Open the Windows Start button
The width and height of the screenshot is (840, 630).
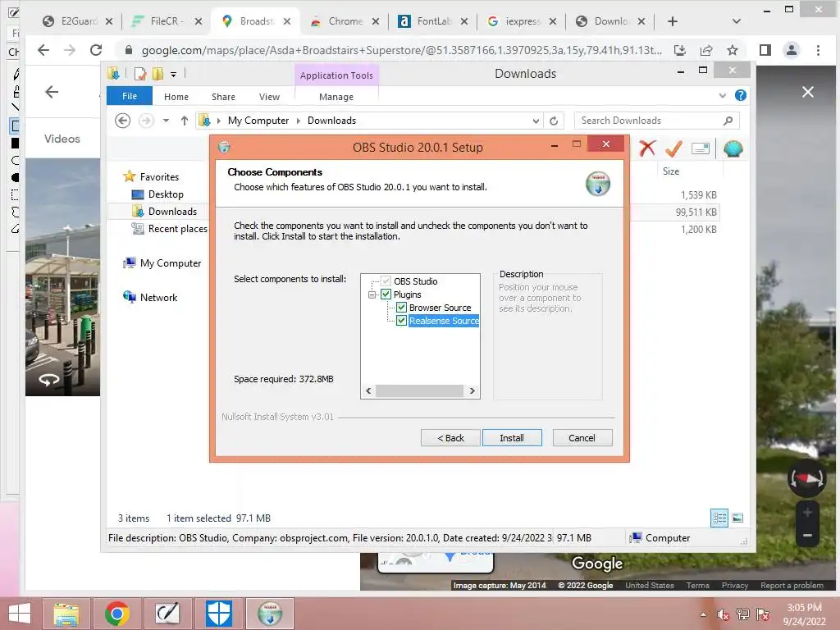pyautogui.click(x=20, y=614)
